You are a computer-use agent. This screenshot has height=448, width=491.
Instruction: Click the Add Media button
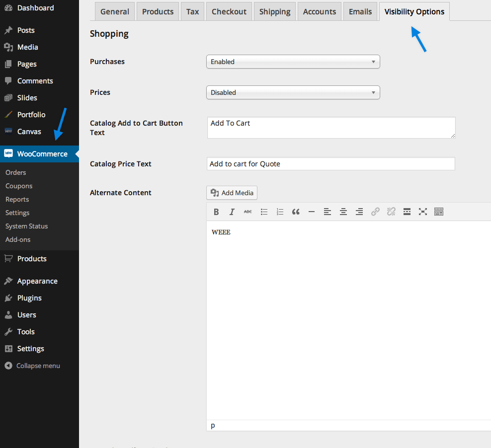pyautogui.click(x=232, y=193)
